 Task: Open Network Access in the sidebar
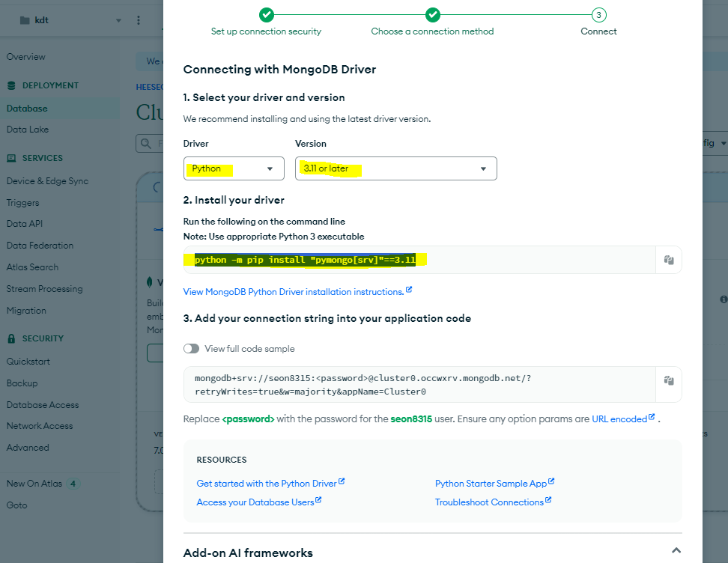pyautogui.click(x=40, y=426)
